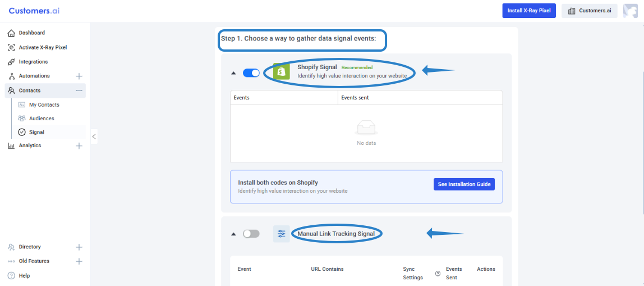Click the Audiences group icon
The height and width of the screenshot is (286, 644).
click(22, 119)
